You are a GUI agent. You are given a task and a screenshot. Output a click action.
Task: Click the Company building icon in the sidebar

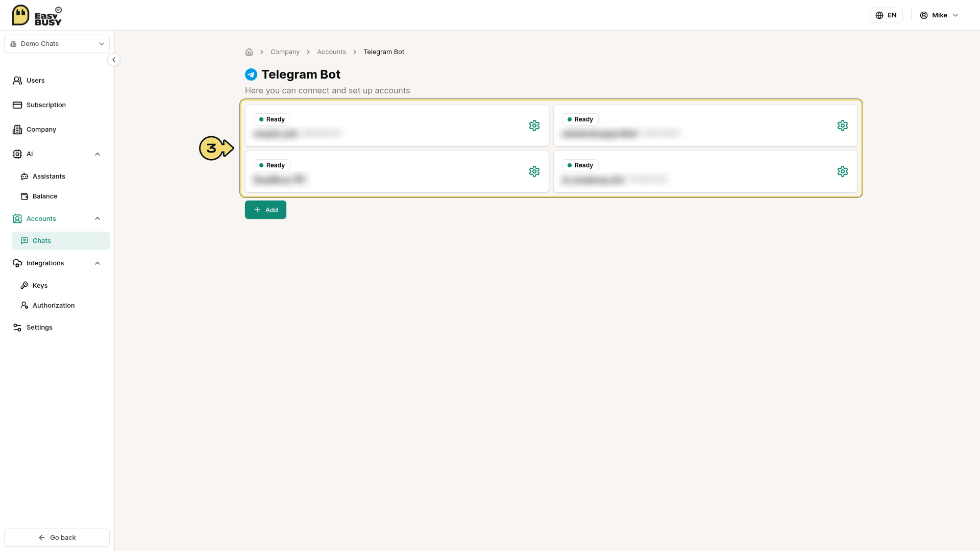pos(17,130)
